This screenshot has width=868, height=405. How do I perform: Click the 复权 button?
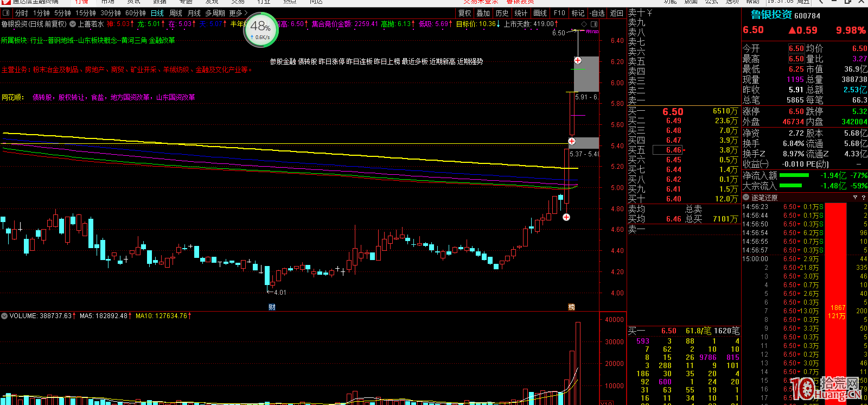coord(465,13)
